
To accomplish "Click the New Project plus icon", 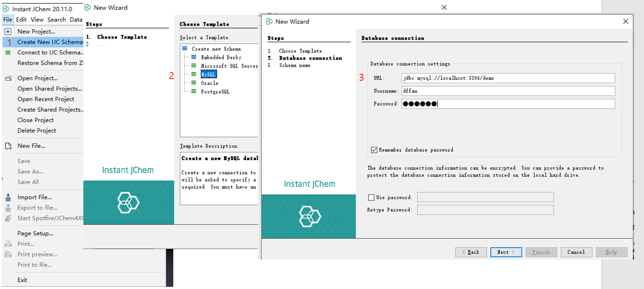I will coord(8,32).
